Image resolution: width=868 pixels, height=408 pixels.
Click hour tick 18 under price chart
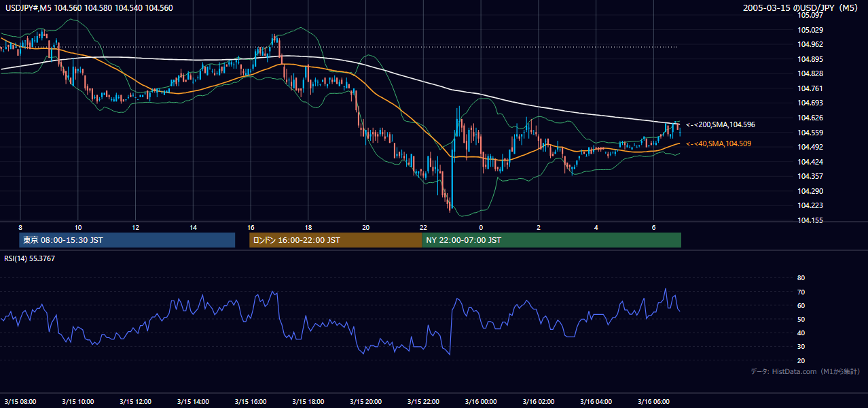[308, 227]
